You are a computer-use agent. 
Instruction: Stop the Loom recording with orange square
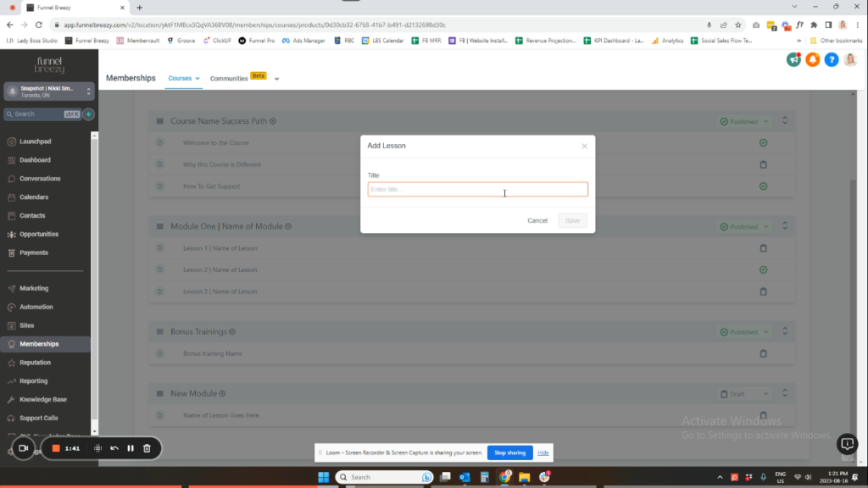click(56, 448)
